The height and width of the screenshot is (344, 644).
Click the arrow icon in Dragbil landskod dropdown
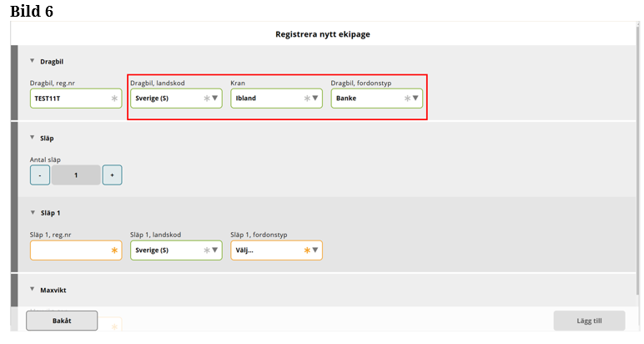(215, 98)
